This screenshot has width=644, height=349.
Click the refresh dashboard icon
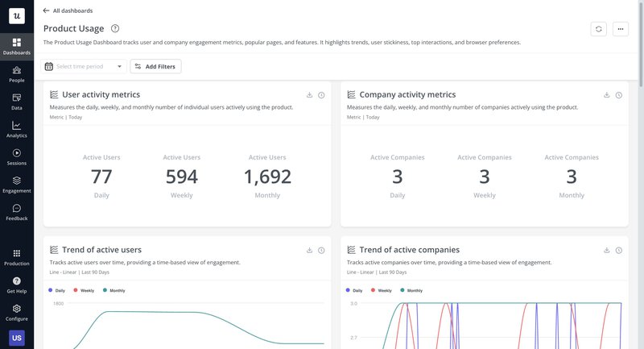[598, 29]
